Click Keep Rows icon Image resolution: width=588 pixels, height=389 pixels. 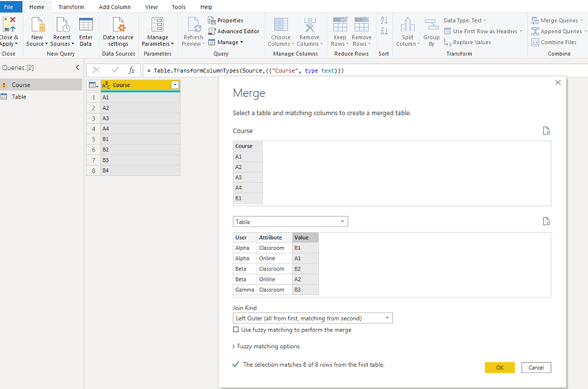click(x=340, y=24)
